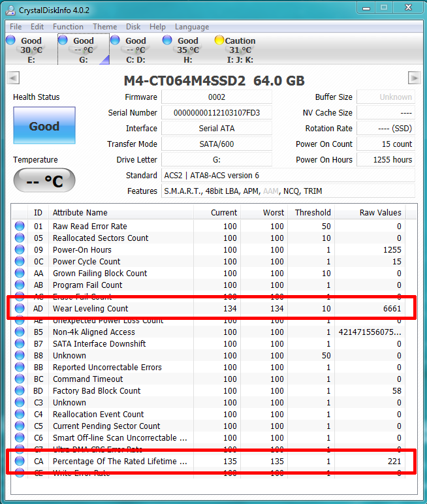Click status orb for Power-On Hours row
This screenshot has height=504, width=427.
[20, 249]
